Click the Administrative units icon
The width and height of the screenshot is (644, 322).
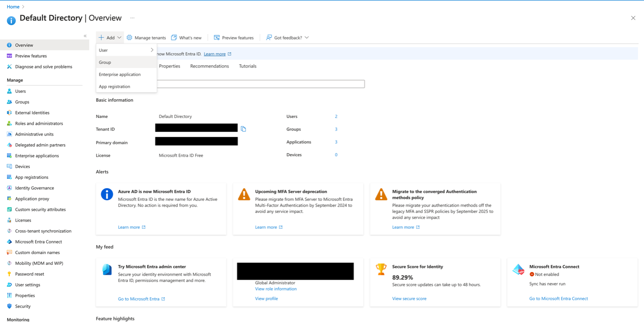9,134
